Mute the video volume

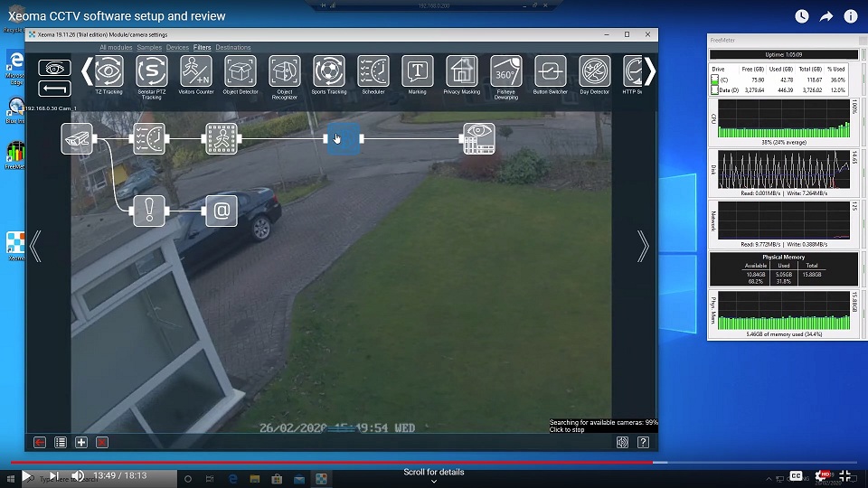[78, 476]
